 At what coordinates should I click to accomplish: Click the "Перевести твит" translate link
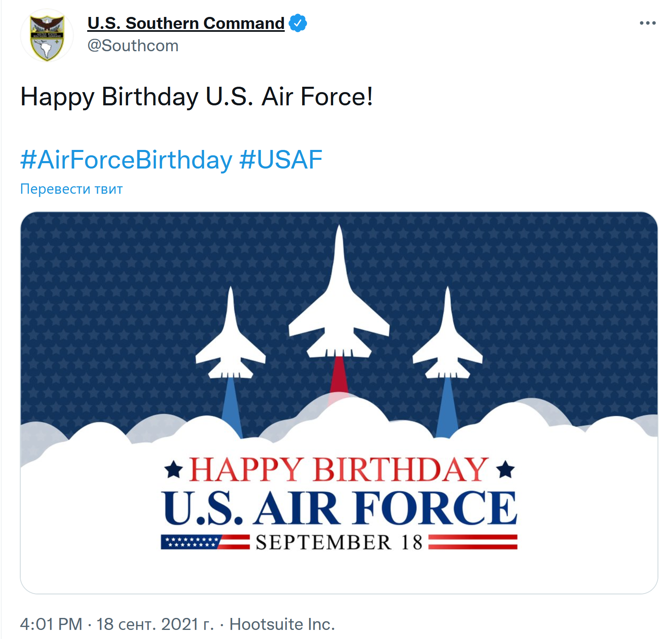71,189
